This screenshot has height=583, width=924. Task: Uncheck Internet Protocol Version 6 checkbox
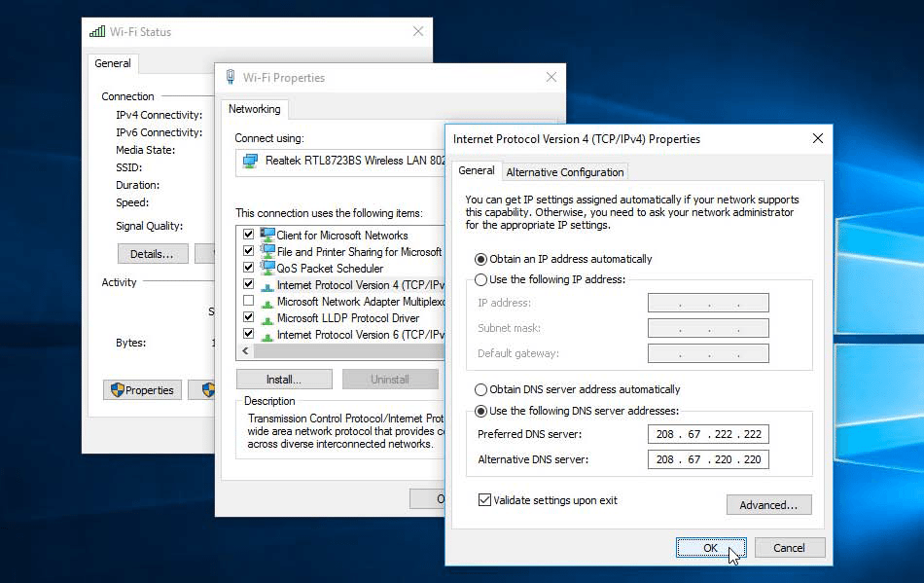[249, 334]
